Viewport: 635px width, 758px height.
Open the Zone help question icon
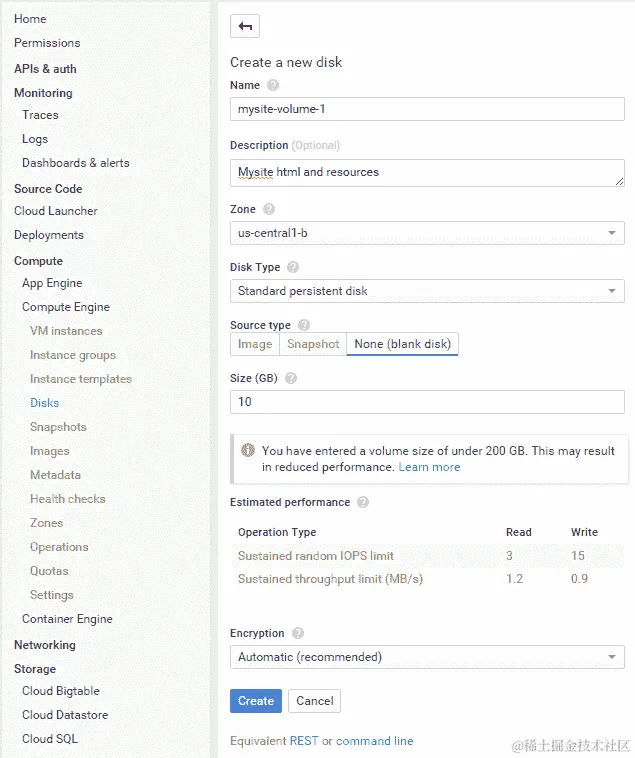coord(269,209)
